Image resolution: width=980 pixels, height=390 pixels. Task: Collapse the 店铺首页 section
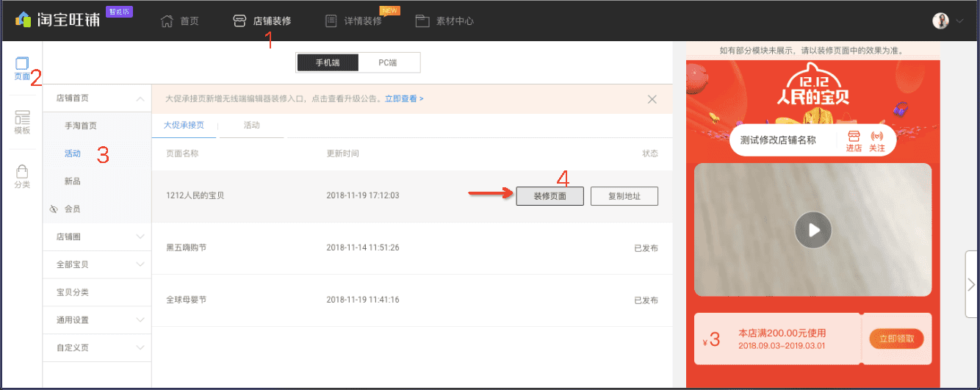click(x=97, y=98)
